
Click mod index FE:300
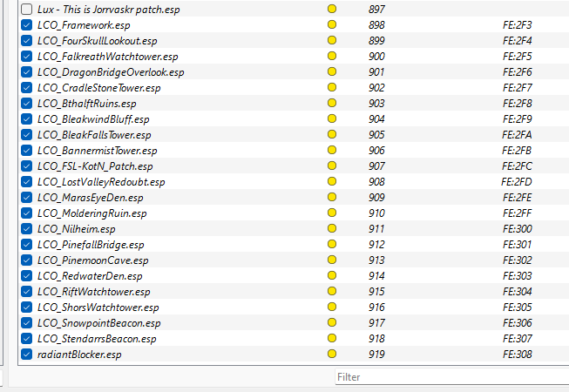click(x=518, y=229)
